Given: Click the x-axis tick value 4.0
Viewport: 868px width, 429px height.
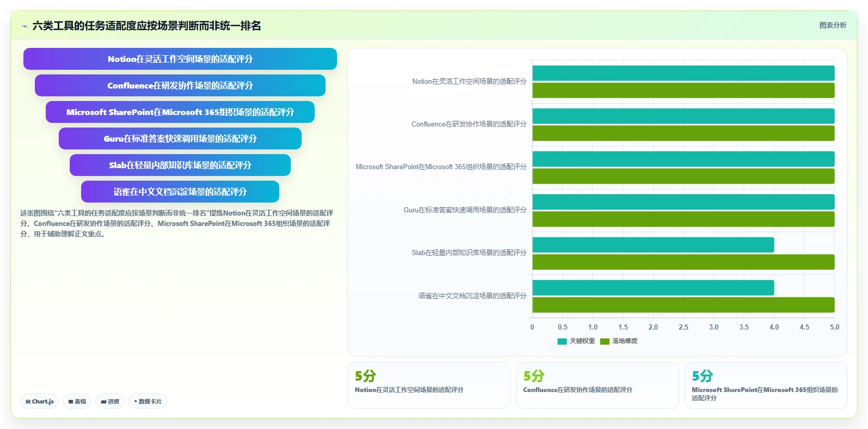Looking at the screenshot, I should click(774, 327).
